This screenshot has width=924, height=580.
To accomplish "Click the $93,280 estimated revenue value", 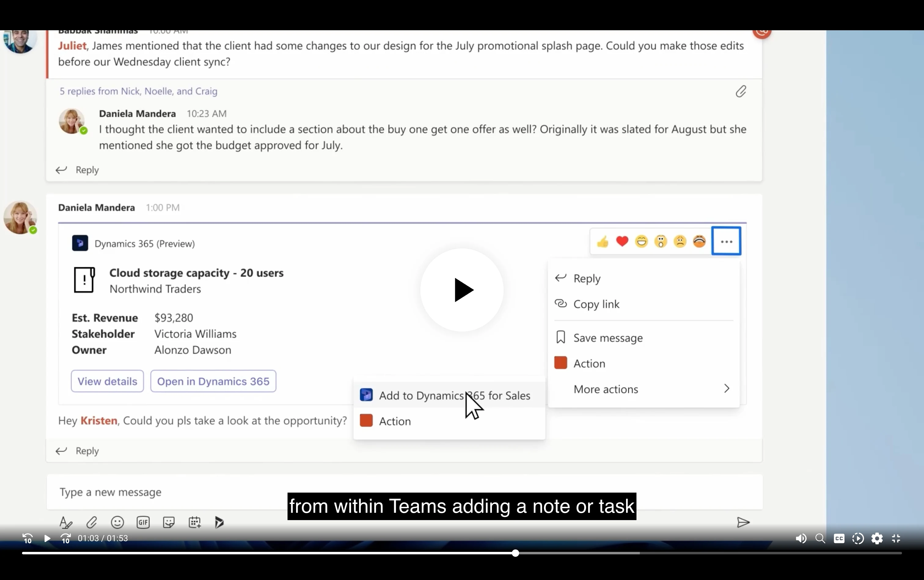I will tap(174, 318).
